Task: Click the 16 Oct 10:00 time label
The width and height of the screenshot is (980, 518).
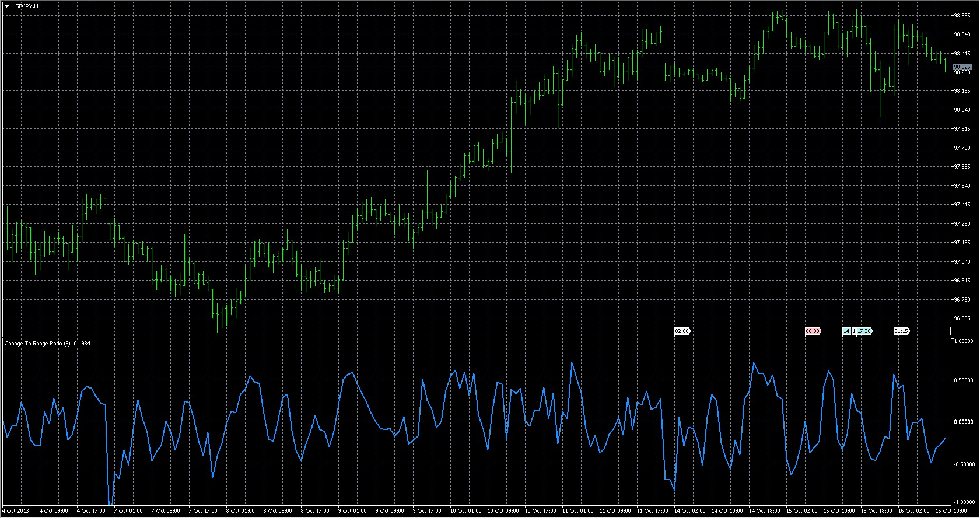Action: [951, 511]
